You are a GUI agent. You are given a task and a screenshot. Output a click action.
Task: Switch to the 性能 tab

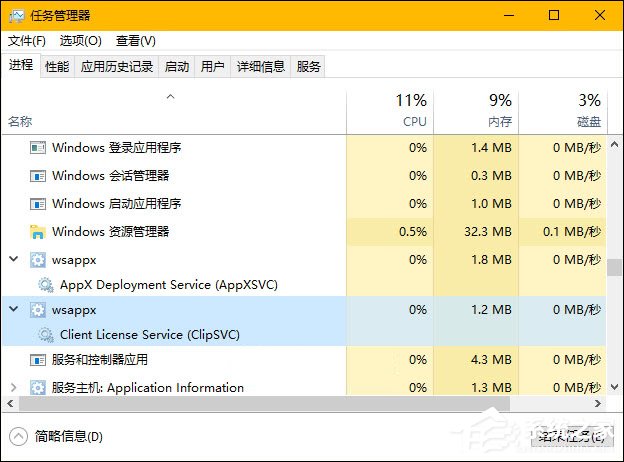pos(57,67)
